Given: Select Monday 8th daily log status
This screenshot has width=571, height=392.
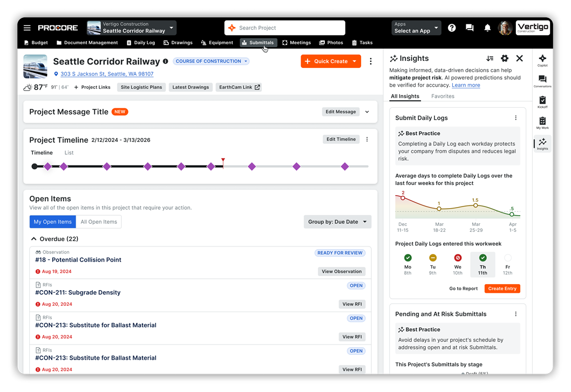Looking at the screenshot, I should click(x=407, y=264).
